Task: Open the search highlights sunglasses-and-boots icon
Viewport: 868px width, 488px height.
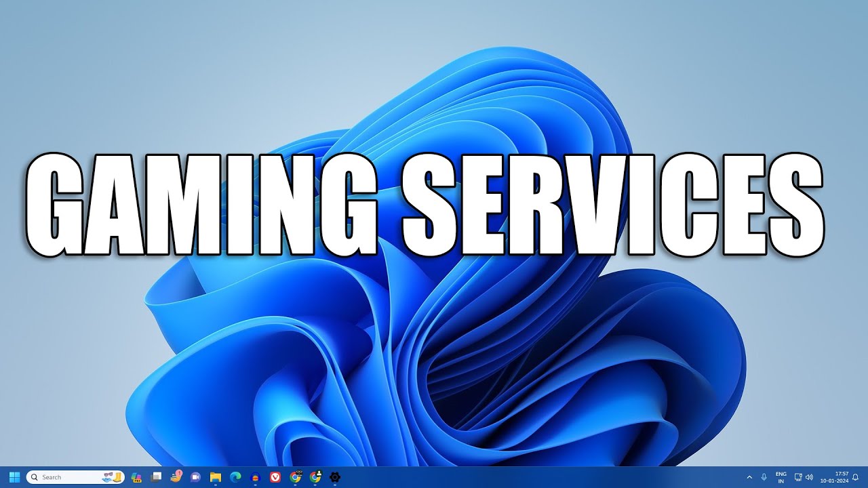Action: point(113,477)
